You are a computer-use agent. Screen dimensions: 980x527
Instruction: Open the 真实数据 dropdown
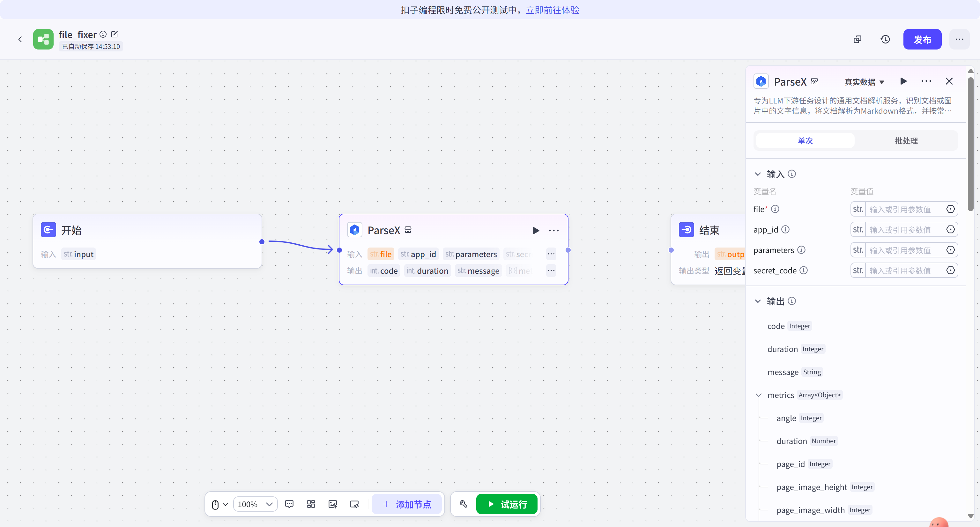[864, 82]
